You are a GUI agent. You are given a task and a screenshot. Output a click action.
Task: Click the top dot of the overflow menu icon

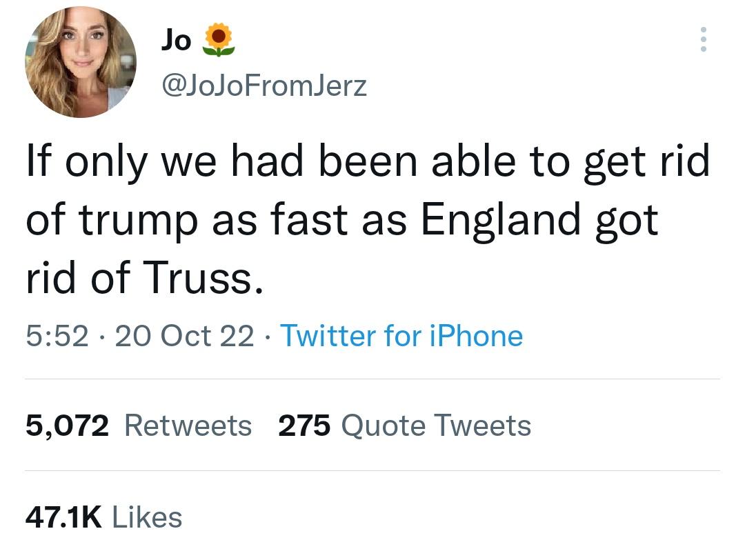[x=704, y=31]
